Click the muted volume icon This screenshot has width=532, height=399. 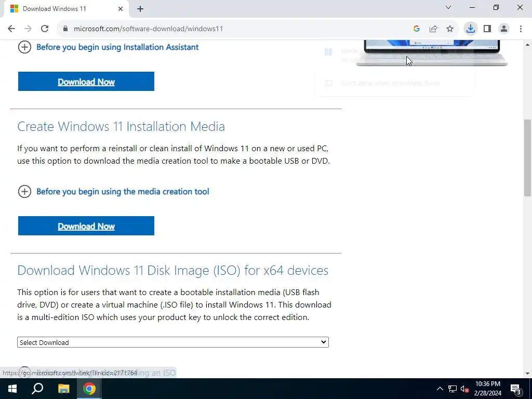pos(464,389)
